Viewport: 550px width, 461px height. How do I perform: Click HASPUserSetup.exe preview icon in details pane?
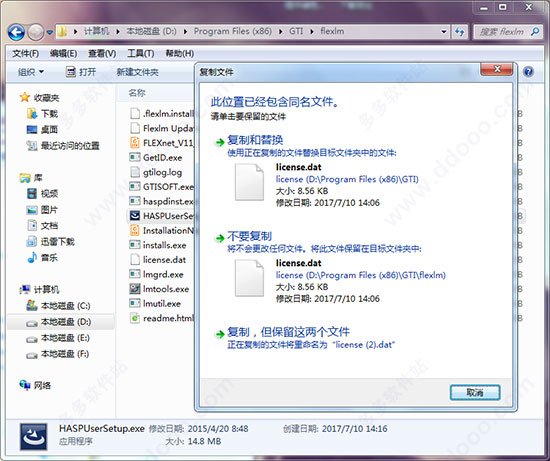point(33,436)
